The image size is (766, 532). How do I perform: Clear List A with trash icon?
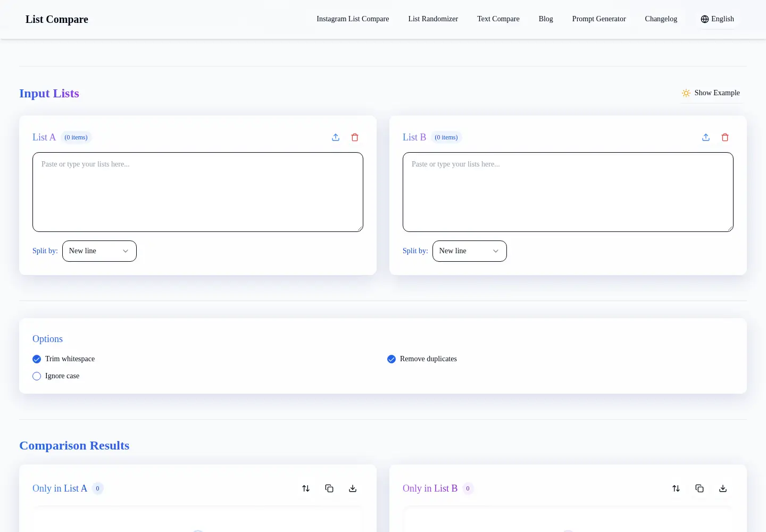355,137
